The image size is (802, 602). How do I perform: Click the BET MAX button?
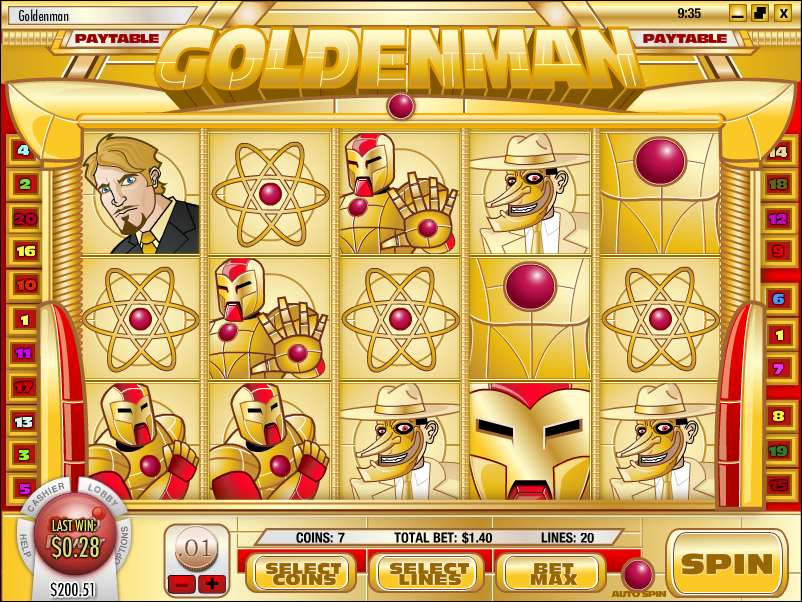pyautogui.click(x=553, y=574)
